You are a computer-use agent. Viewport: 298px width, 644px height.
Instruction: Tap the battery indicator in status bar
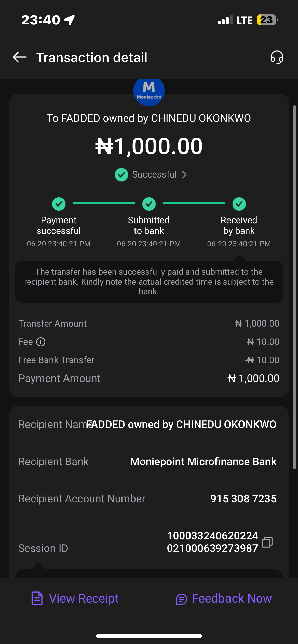point(267,20)
